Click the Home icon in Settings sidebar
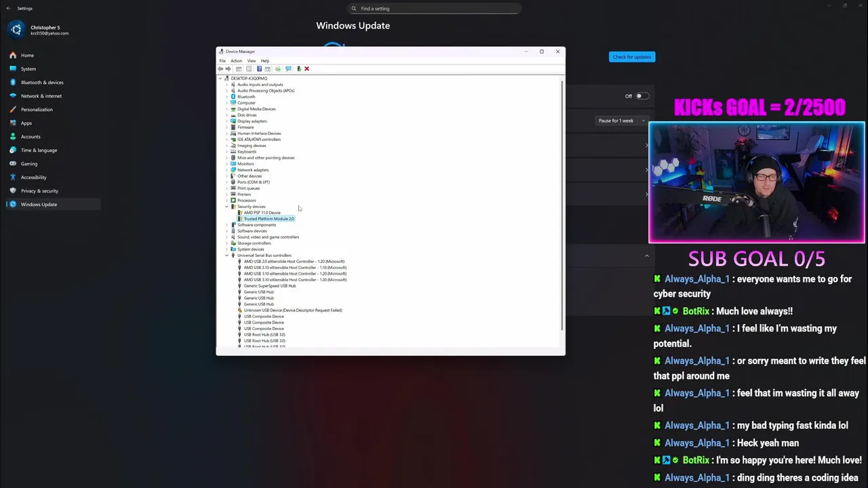 click(13, 55)
